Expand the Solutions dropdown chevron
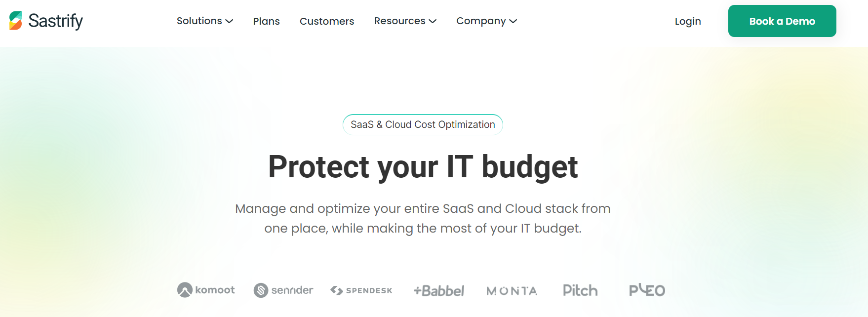The height and width of the screenshot is (317, 868). pyautogui.click(x=229, y=21)
